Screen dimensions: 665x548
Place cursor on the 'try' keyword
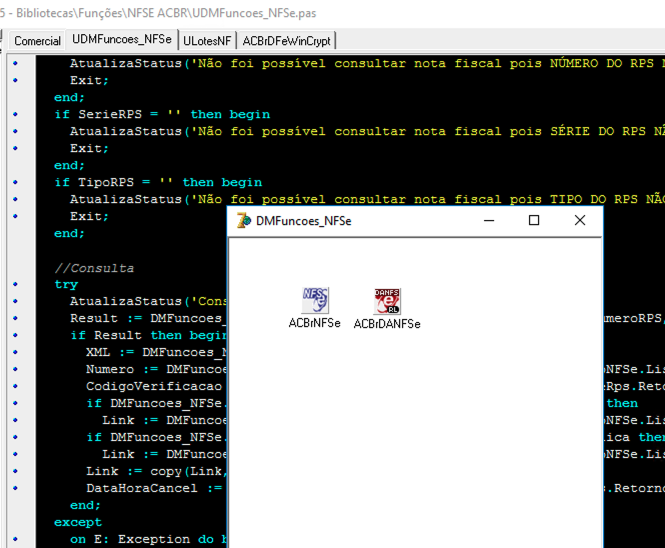[x=66, y=284]
